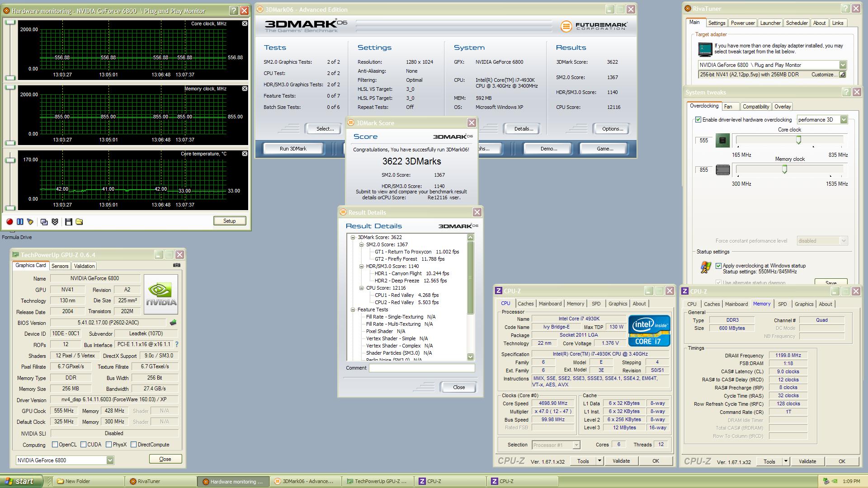This screenshot has height=488, width=868.
Task: Take GPU-Z screenshot with the camera icon
Action: click(177, 265)
